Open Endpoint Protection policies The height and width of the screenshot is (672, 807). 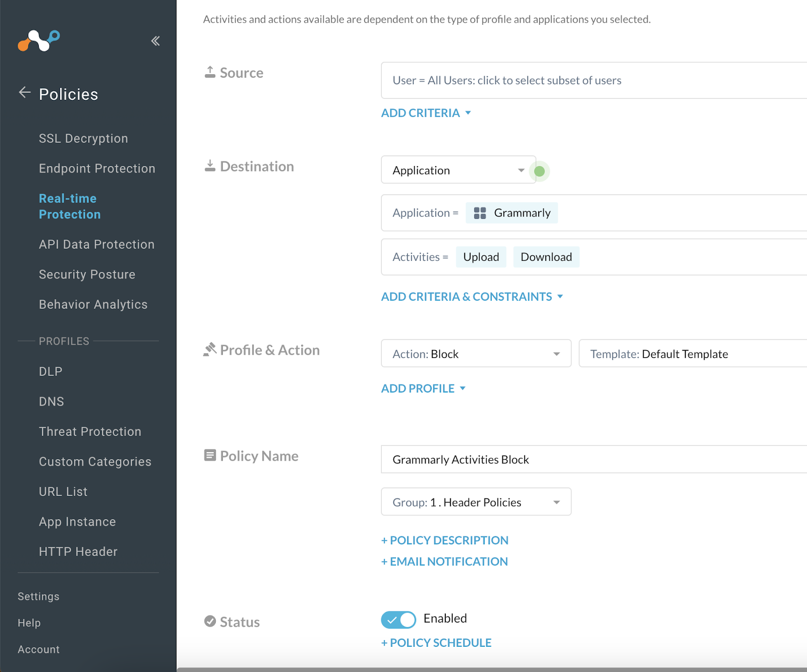[97, 169]
